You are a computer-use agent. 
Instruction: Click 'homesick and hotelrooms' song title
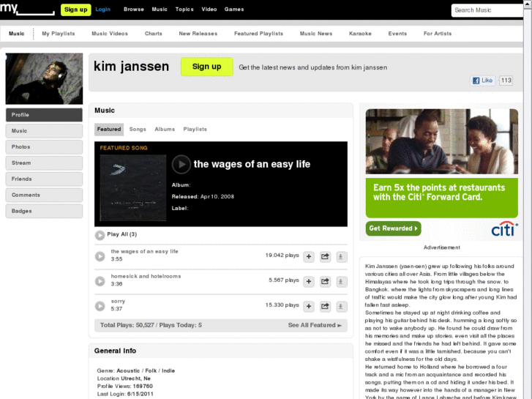coord(146,276)
